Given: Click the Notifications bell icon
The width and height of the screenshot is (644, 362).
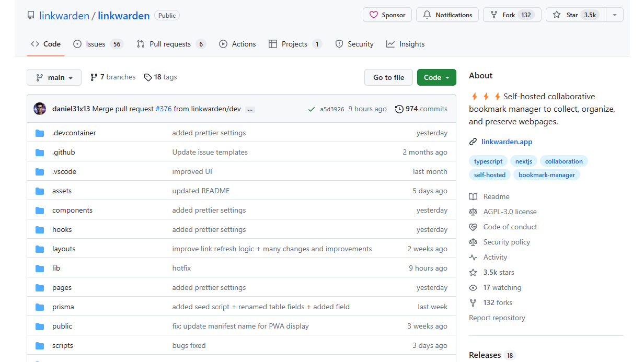Looking at the screenshot, I should [x=428, y=15].
